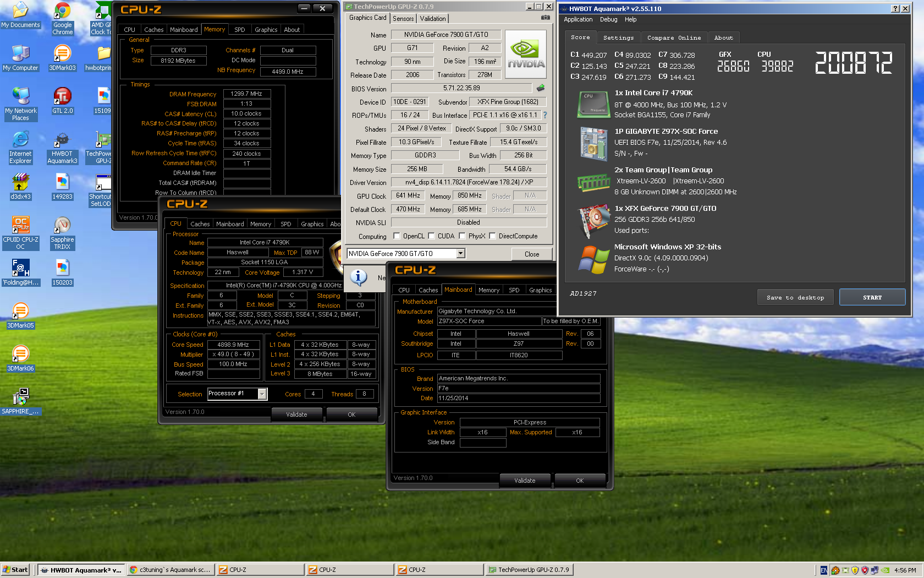Screen dimensions: 924x578
Task: Open SPD tab in Memory CPU-Z window
Action: coord(240,30)
